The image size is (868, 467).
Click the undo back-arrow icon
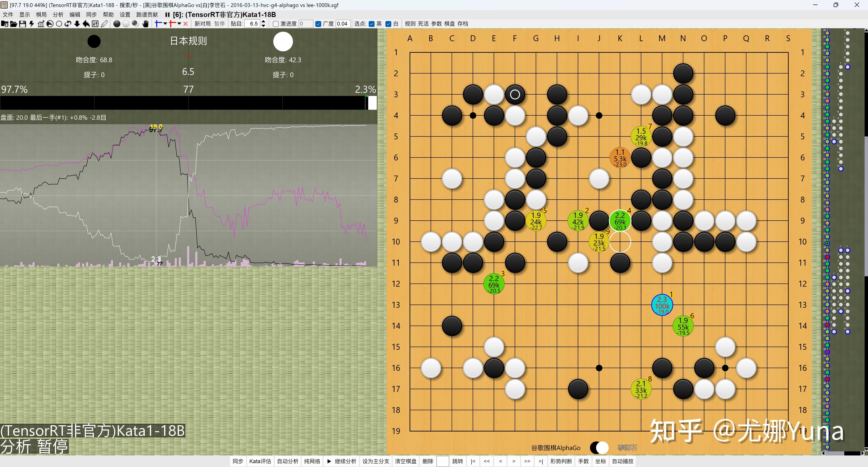[x=86, y=24]
